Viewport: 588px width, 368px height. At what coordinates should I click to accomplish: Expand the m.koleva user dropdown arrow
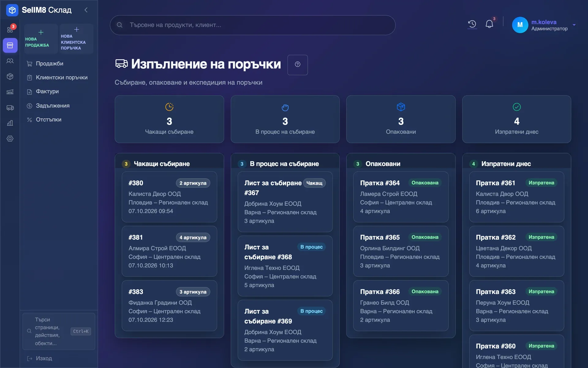click(x=574, y=25)
